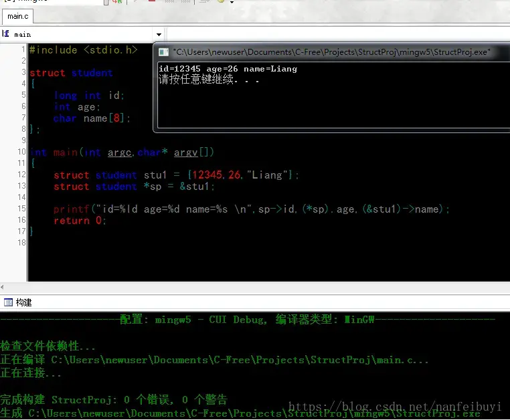Click the stu1 initialization line with "Liang"
Image resolution: width=510 pixels, height=420 pixels.
pyautogui.click(x=176, y=175)
